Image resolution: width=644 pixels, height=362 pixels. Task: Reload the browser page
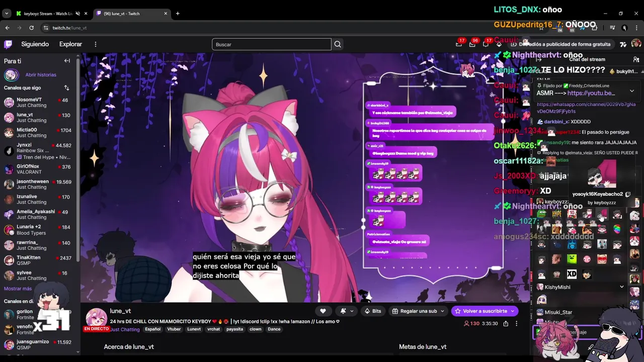(x=31, y=28)
